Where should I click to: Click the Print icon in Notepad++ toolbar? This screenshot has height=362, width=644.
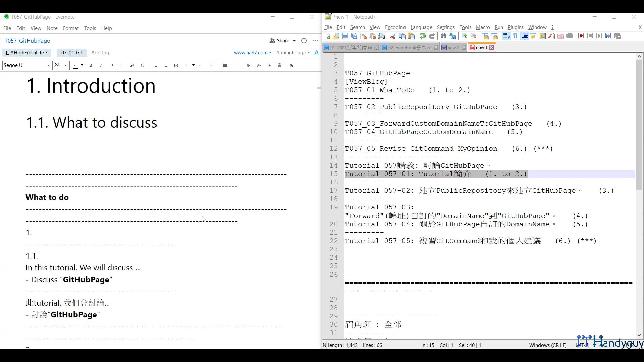point(381,36)
